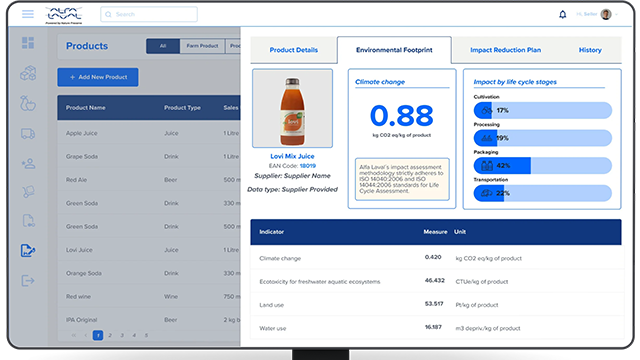Click the 46.432 measure value
Viewport: 640px width, 360px height.
[435, 280]
